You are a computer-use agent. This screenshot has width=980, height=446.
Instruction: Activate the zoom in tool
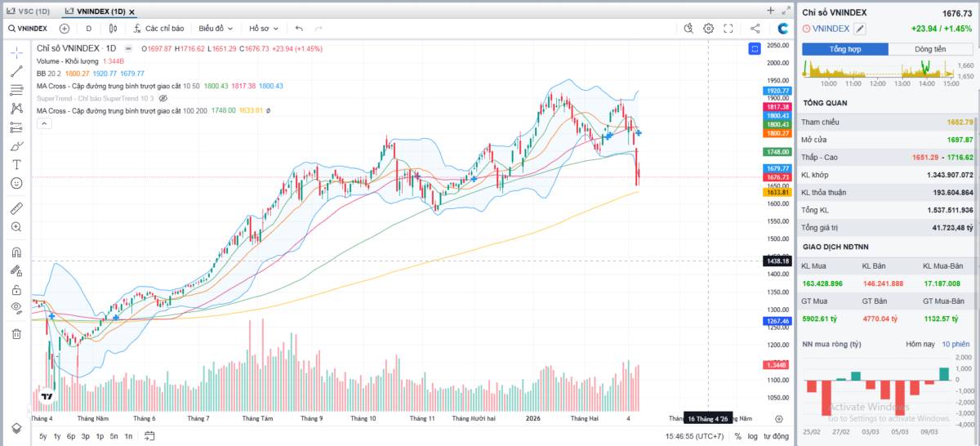coord(16,226)
